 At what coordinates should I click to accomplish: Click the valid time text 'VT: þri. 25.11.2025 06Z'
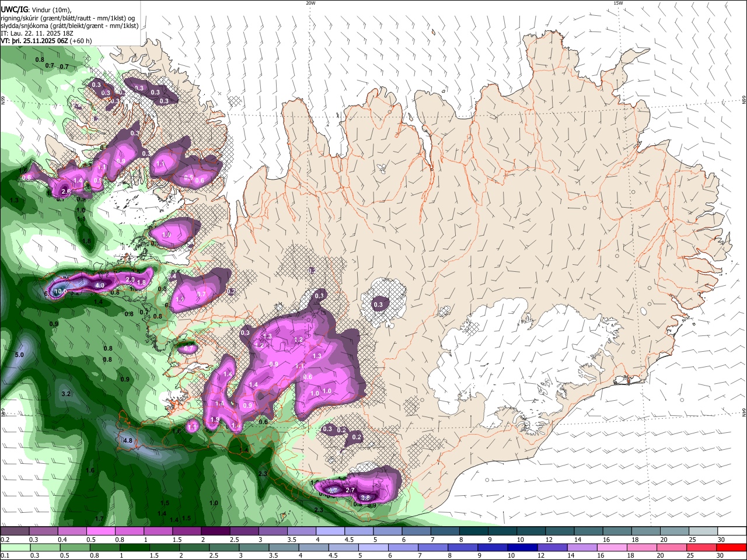pos(36,41)
